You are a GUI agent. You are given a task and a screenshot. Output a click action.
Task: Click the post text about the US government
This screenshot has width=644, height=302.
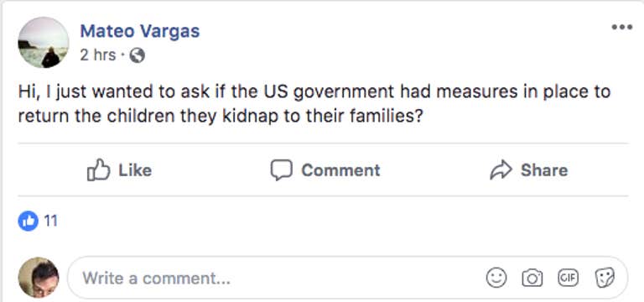tap(314, 104)
